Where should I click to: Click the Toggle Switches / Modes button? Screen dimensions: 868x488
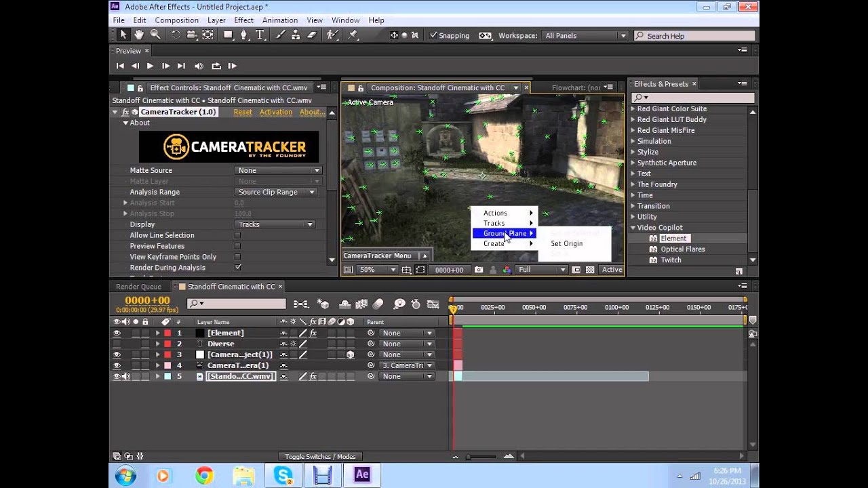(320, 456)
